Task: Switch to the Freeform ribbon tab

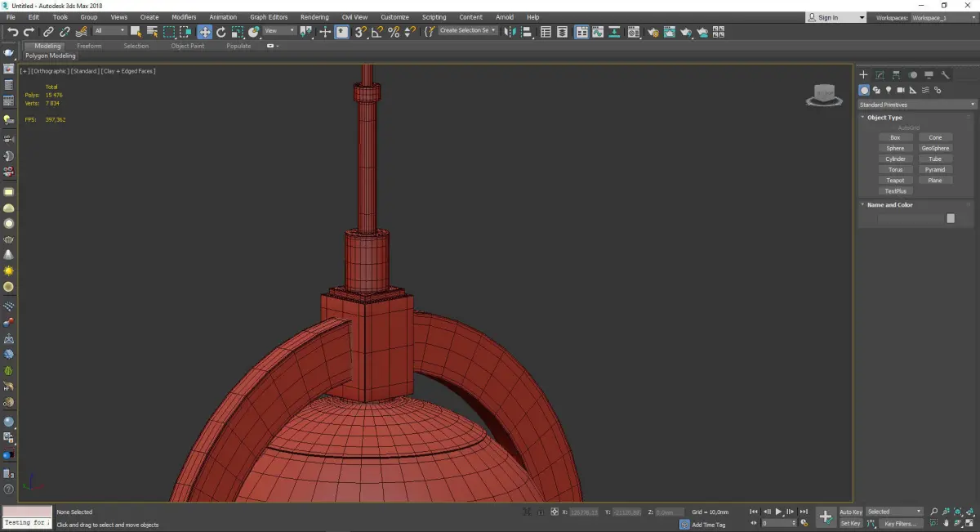Action: (x=89, y=46)
